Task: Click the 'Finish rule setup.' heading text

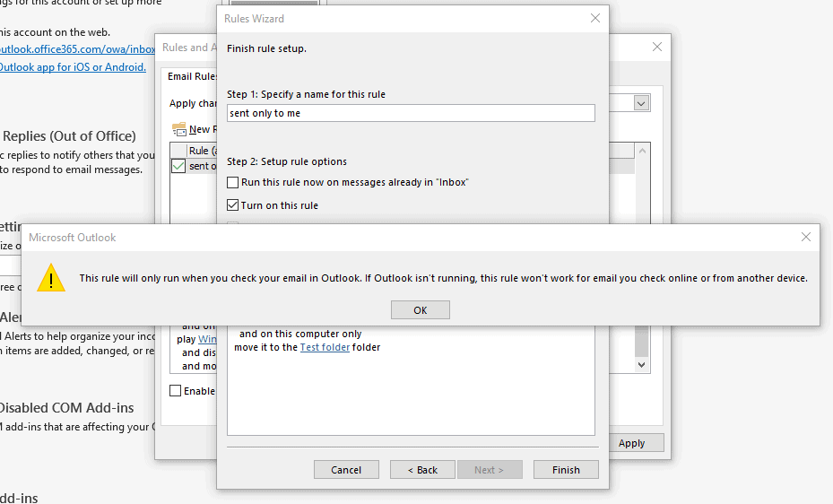Action: [x=266, y=48]
